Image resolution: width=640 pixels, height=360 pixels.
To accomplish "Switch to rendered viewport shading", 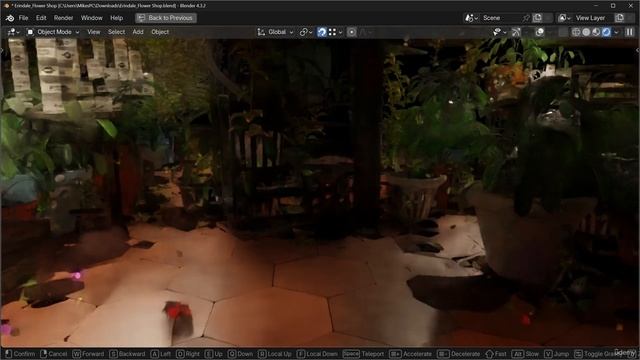I will click(x=606, y=32).
